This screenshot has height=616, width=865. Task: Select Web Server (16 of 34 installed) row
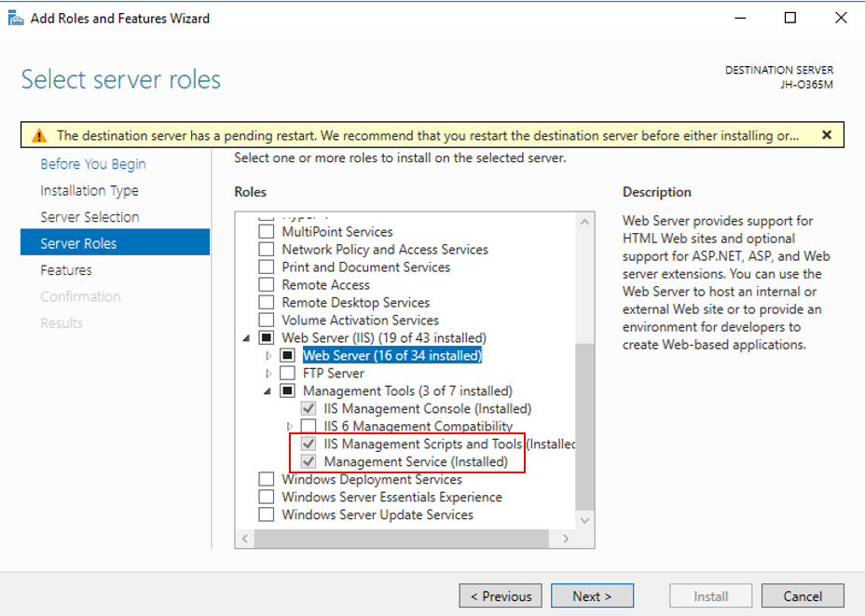click(x=392, y=355)
